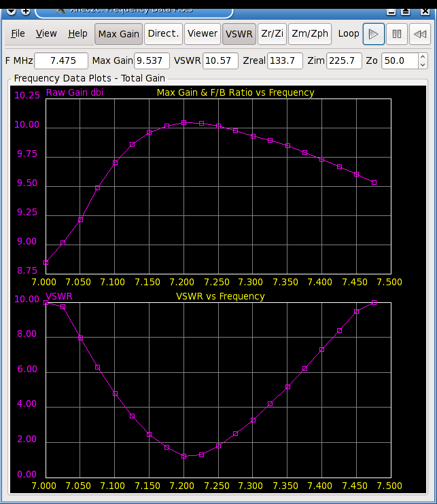The width and height of the screenshot is (437, 504).
Task: Open the View menu
Action: (46, 33)
